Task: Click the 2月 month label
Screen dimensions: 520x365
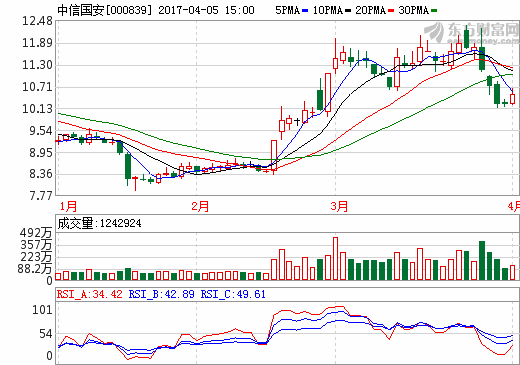Action: coord(200,206)
